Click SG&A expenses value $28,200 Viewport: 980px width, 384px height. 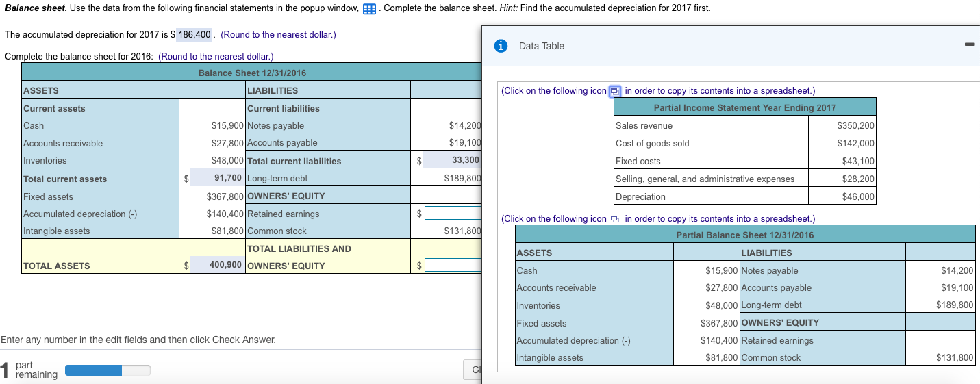pyautogui.click(x=858, y=179)
